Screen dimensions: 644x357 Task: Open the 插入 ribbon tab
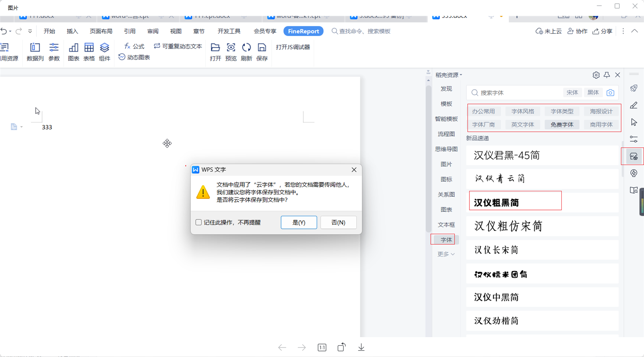[72, 31]
